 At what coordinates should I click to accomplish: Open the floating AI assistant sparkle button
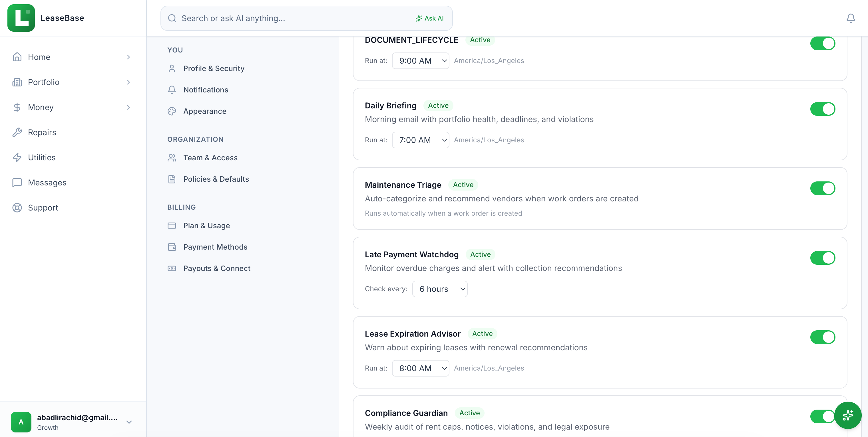848,415
